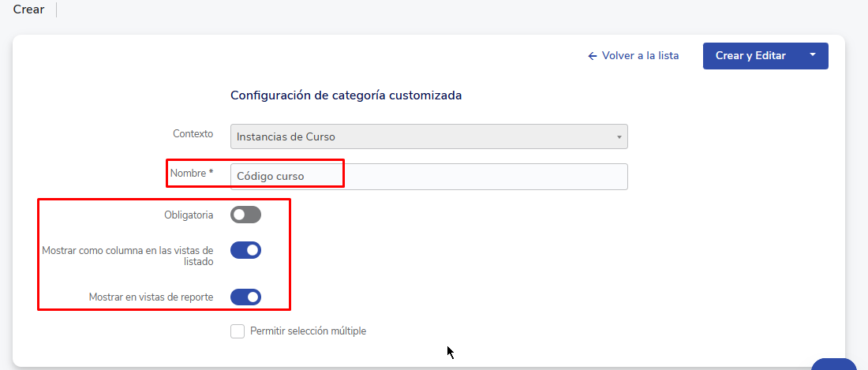Click the Nombre * field label
868x370 pixels.
point(192,173)
